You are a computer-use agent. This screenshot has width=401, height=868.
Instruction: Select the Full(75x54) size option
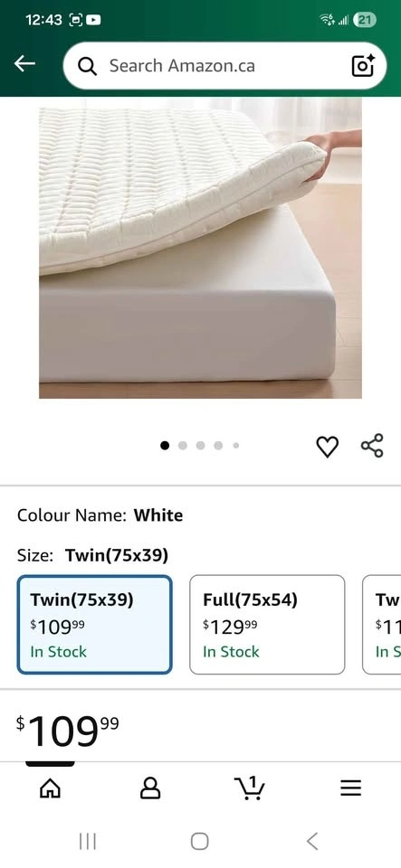click(x=267, y=625)
